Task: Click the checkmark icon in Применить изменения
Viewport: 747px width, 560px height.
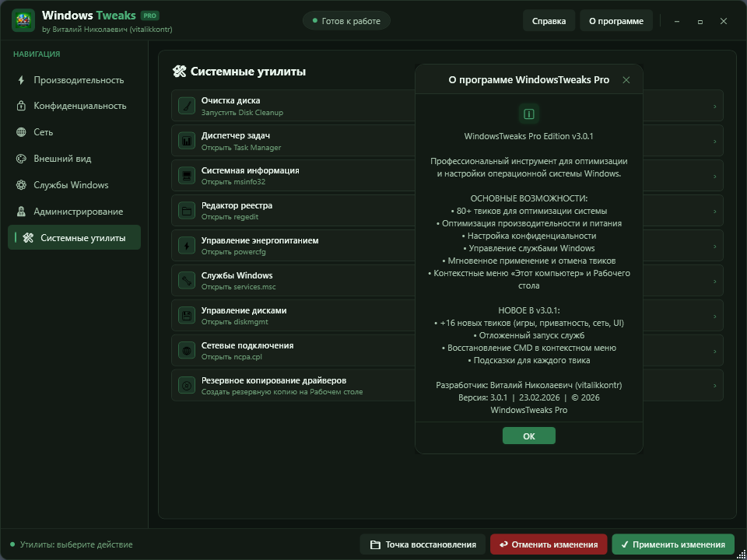Action: (625, 544)
